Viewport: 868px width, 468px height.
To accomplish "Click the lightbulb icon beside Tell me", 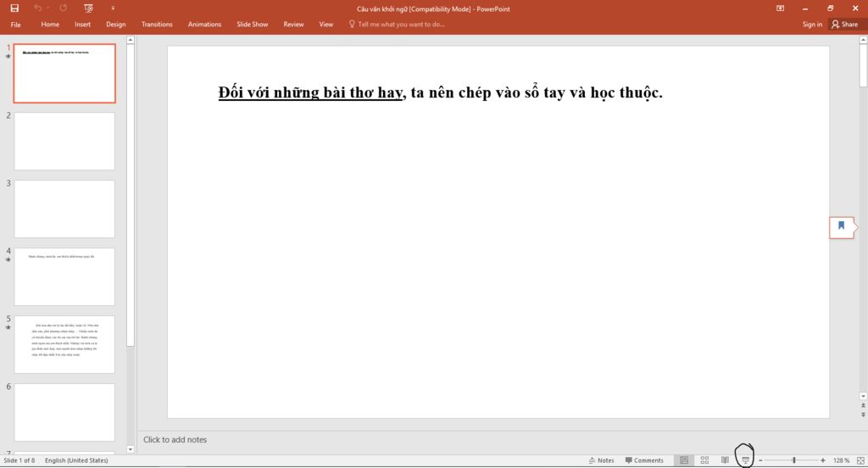I will point(352,24).
